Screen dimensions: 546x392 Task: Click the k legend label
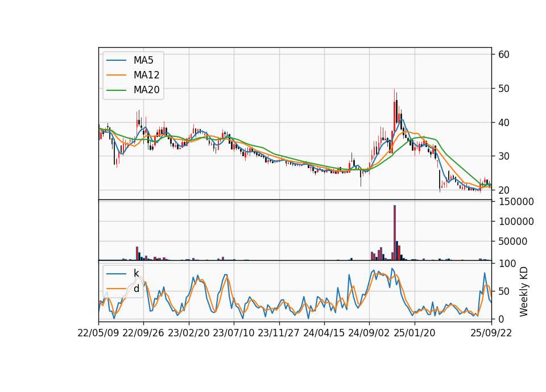136,273
